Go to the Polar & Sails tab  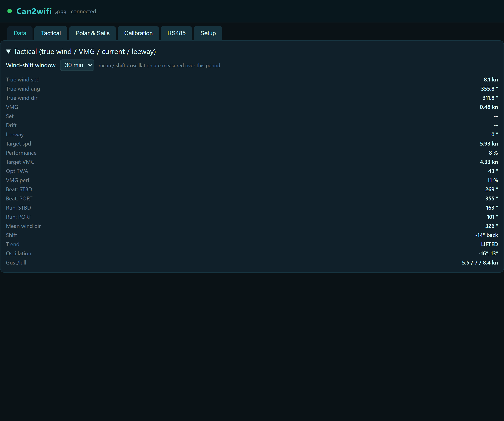pyautogui.click(x=92, y=33)
